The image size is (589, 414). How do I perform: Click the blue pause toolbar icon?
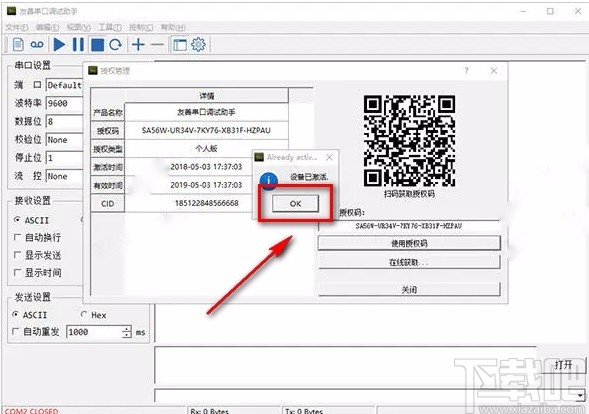tap(78, 44)
